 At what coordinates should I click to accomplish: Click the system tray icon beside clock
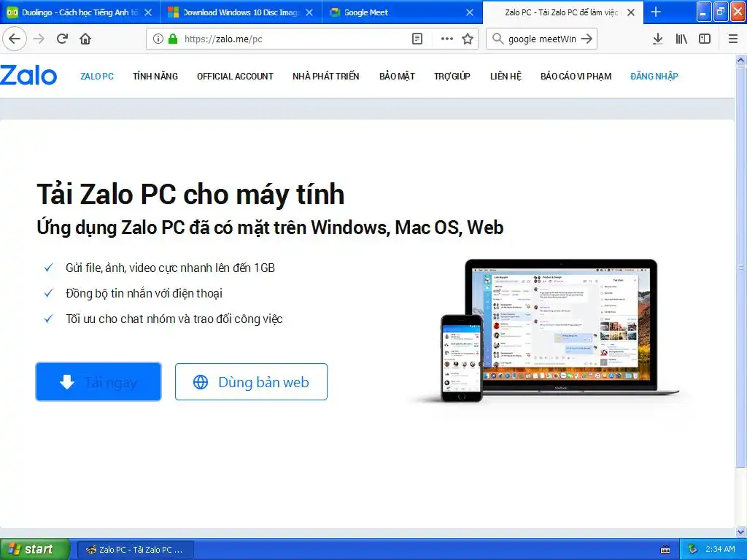692,549
